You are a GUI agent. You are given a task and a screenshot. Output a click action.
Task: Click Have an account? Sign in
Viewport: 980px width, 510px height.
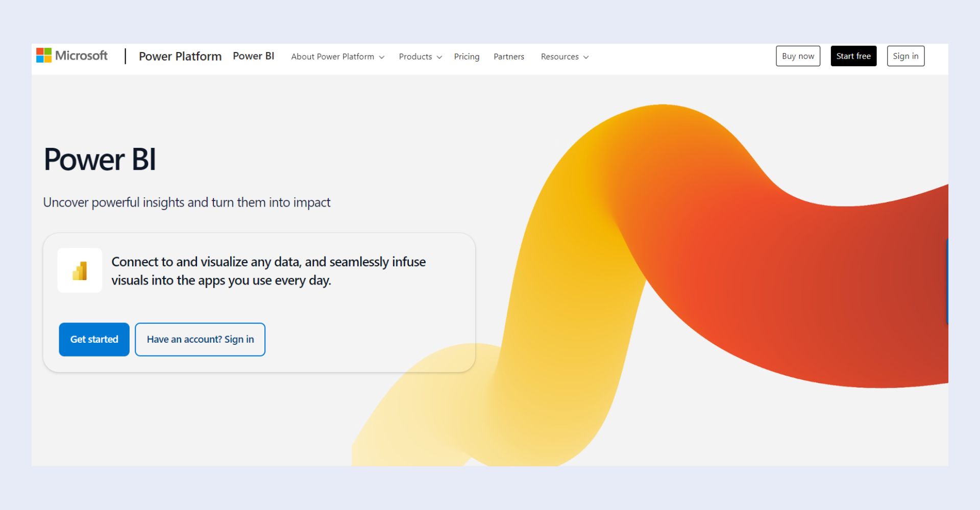coord(200,340)
